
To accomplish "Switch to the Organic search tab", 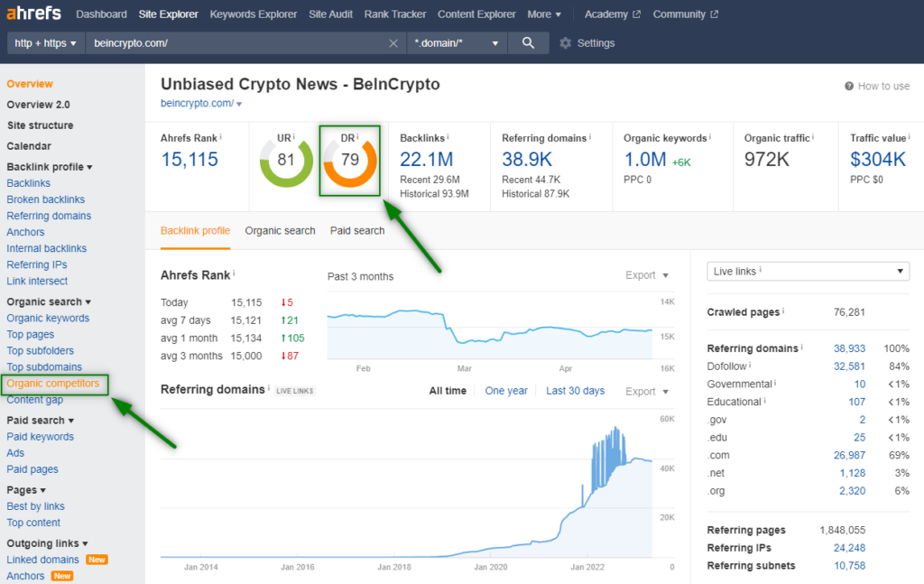I will click(x=280, y=231).
